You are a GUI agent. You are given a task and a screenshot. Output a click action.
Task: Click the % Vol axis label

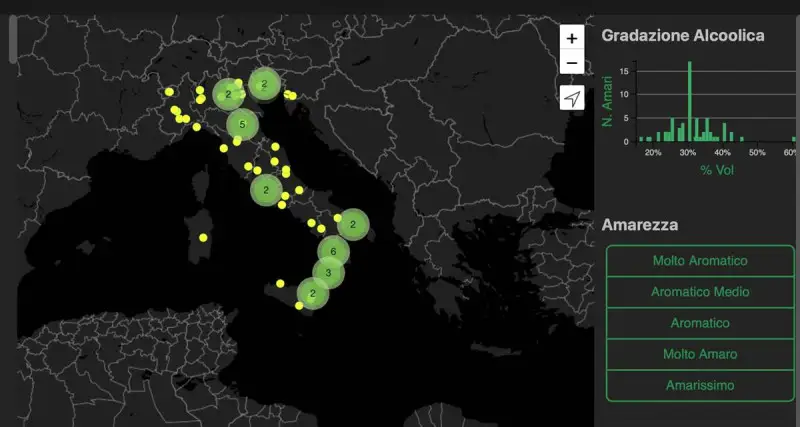click(x=717, y=170)
